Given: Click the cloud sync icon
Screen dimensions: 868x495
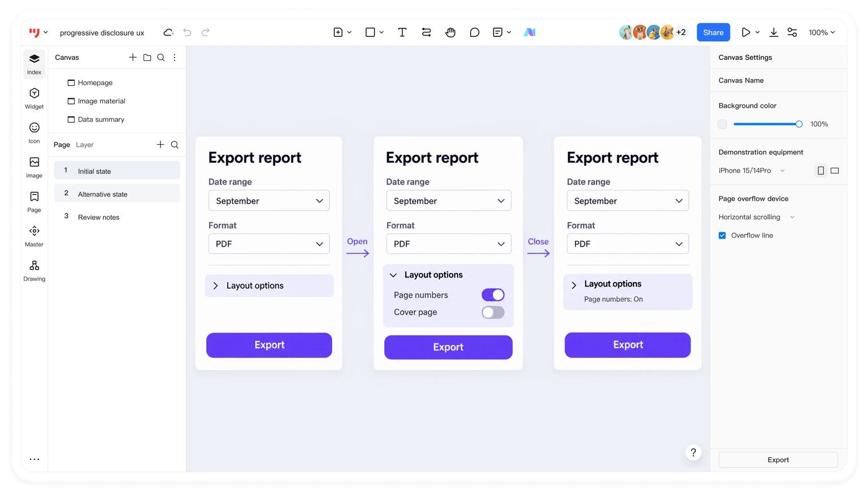Looking at the screenshot, I should (x=168, y=32).
